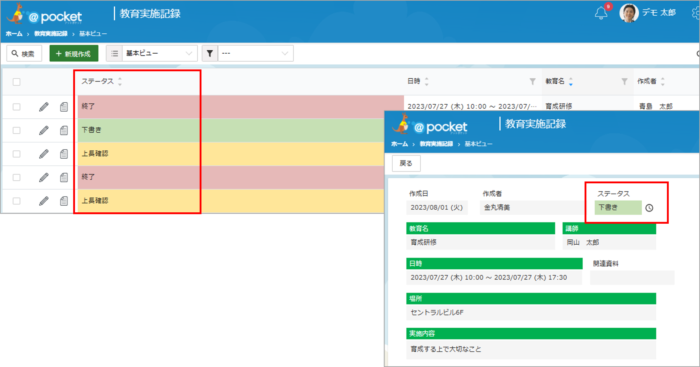Viewport: 700px width, 367px height.
Task: Click the copy icon on the second 終了 row
Action: (64, 177)
